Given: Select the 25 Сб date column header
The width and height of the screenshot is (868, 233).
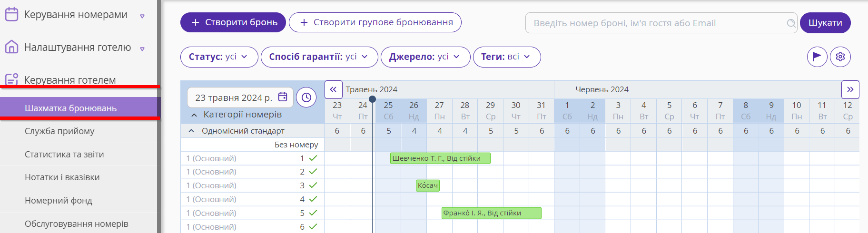Looking at the screenshot, I should click(388, 110).
